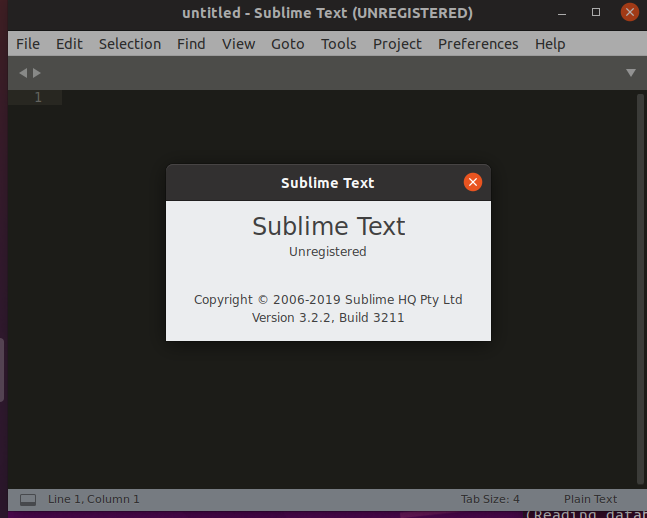Click the panel switcher icon in status bar
This screenshot has width=647, height=518.
tap(28, 499)
